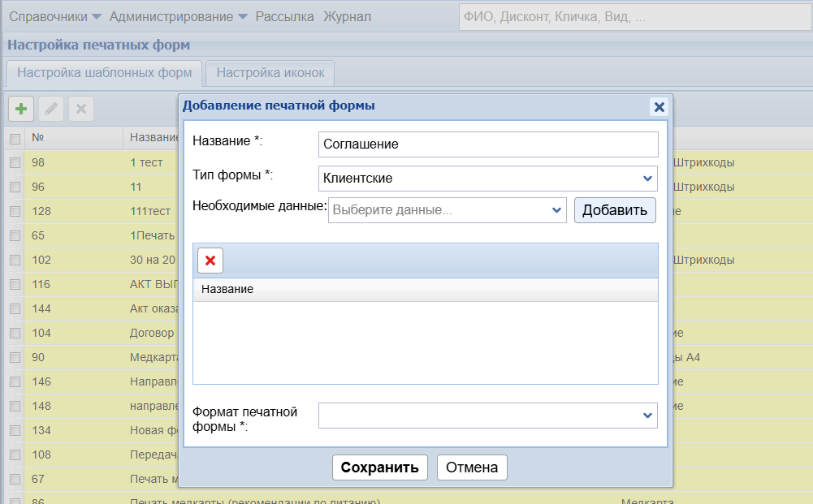Viewport: 813px width, 504px height.
Task: Tick the checkbox beside row 104
Action: (x=15, y=333)
